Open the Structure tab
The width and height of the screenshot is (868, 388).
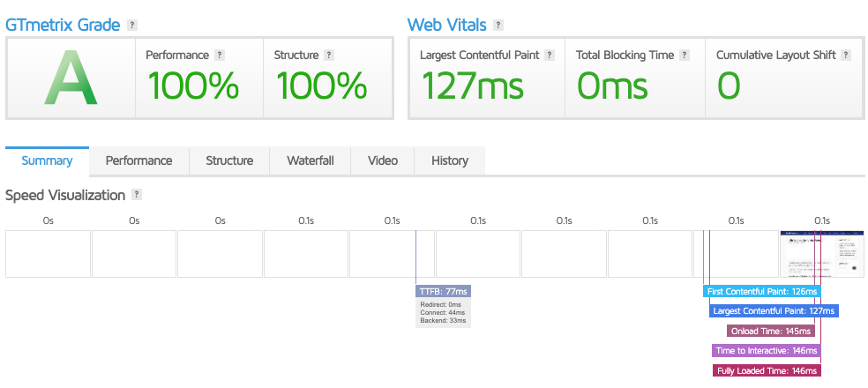click(x=229, y=160)
